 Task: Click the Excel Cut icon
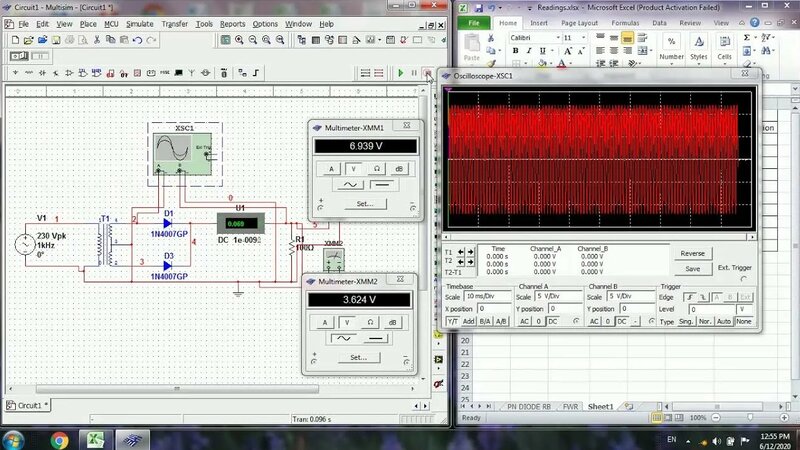491,38
